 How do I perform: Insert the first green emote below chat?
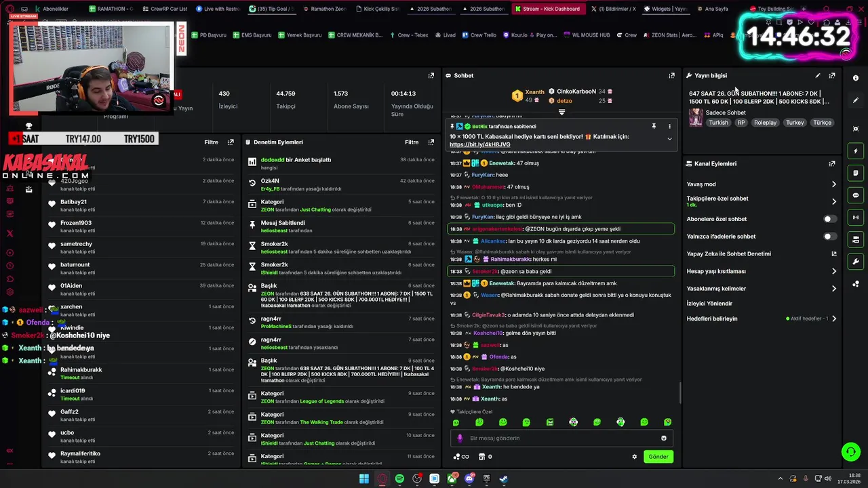(456, 422)
